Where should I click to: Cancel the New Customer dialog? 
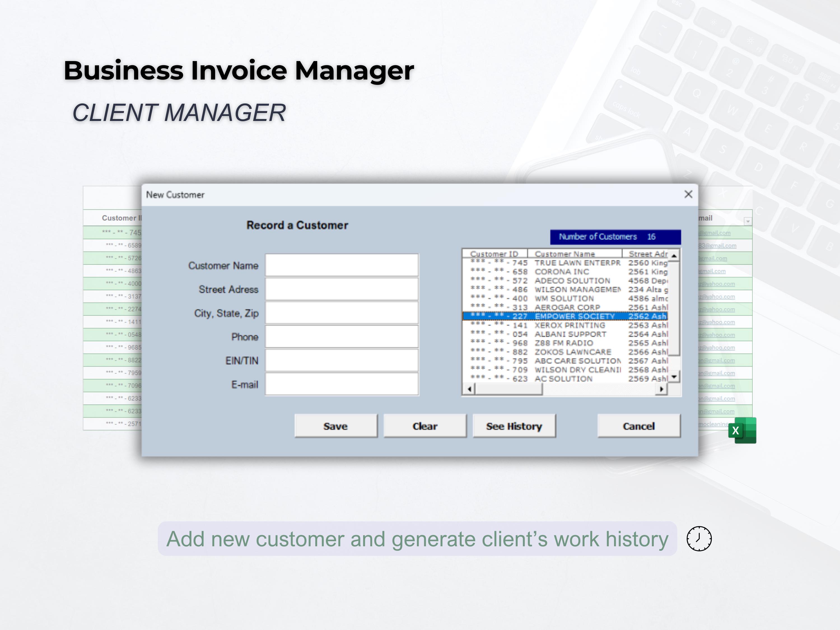[639, 426]
